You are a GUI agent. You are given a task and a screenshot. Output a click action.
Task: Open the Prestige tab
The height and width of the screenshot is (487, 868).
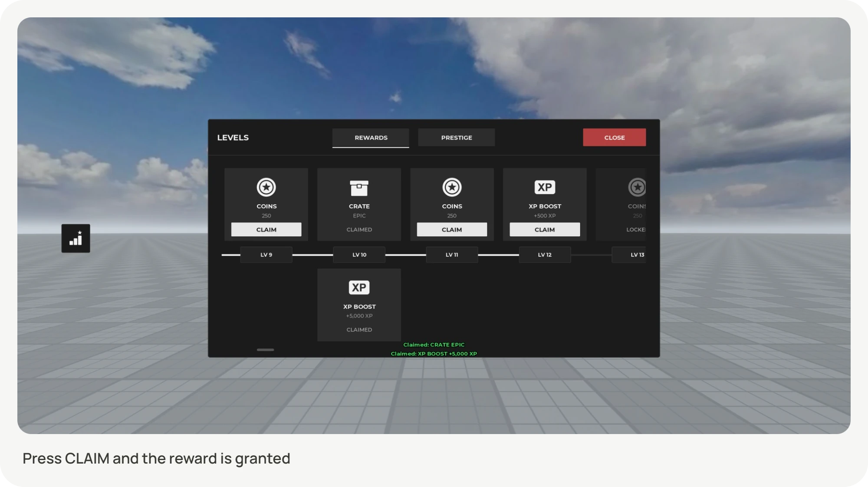pyautogui.click(x=456, y=138)
